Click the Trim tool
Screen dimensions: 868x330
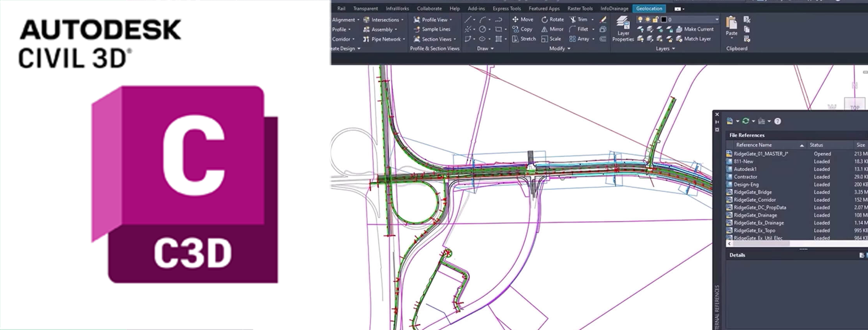(x=578, y=19)
